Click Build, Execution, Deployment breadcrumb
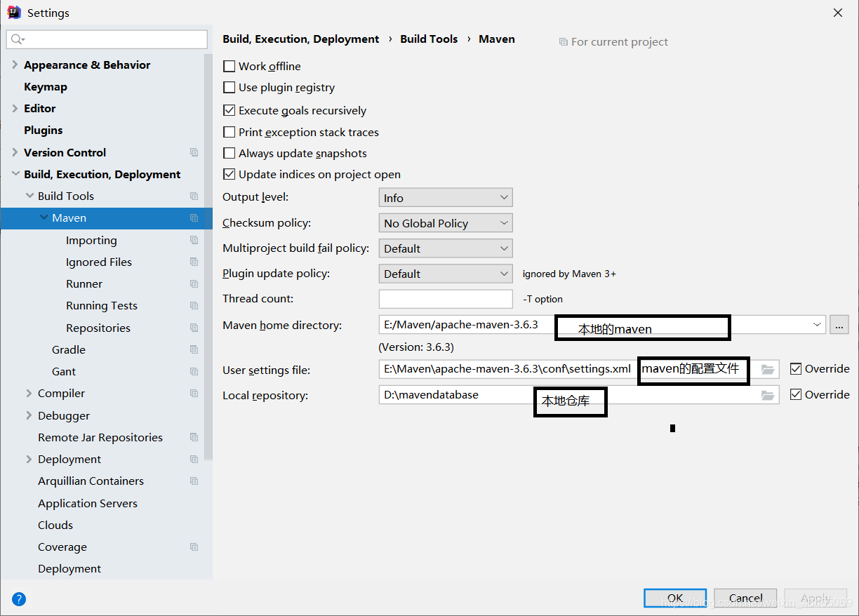 pyautogui.click(x=301, y=39)
